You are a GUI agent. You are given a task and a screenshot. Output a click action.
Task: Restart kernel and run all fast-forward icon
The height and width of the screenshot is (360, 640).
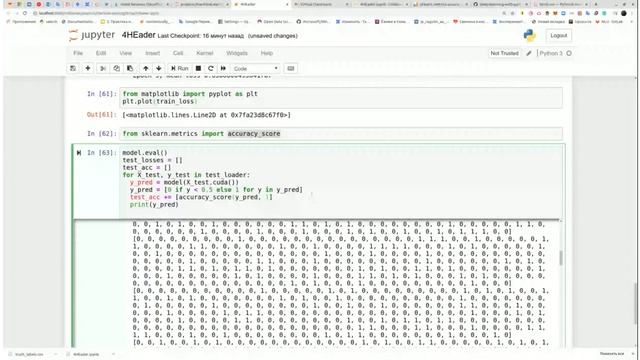(223, 69)
